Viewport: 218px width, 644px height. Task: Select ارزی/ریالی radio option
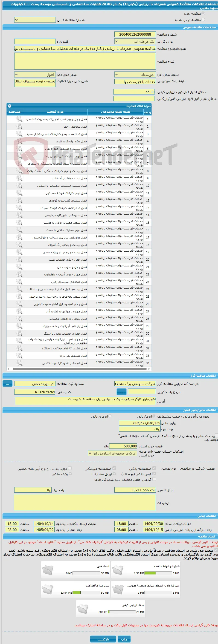(155, 416)
